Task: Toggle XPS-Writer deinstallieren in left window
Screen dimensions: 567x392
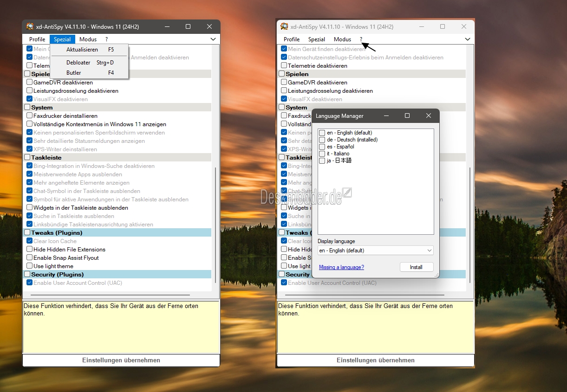Action: tap(30, 149)
